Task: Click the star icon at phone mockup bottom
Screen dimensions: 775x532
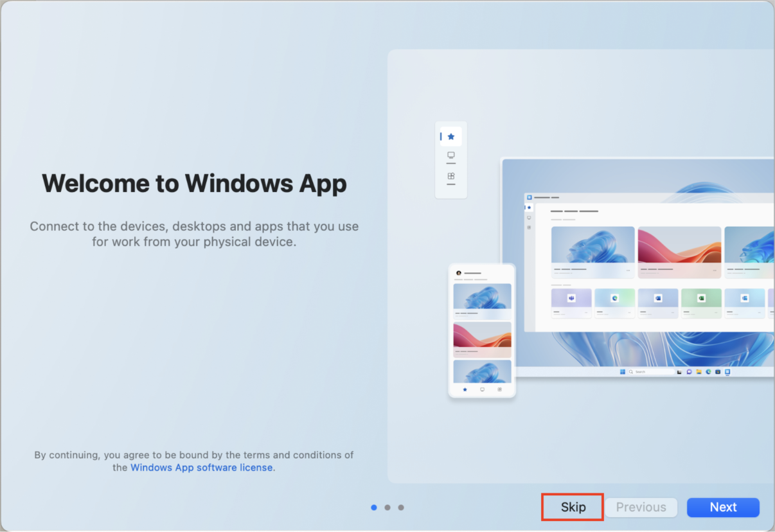Action: point(465,389)
